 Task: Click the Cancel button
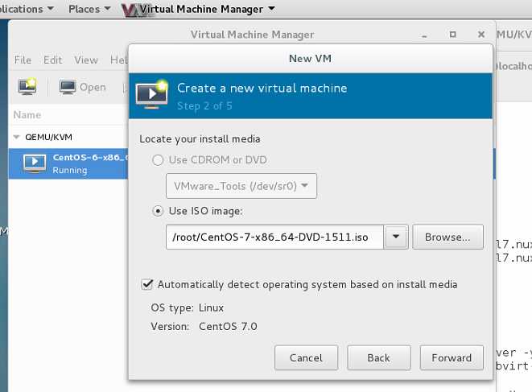(x=306, y=357)
